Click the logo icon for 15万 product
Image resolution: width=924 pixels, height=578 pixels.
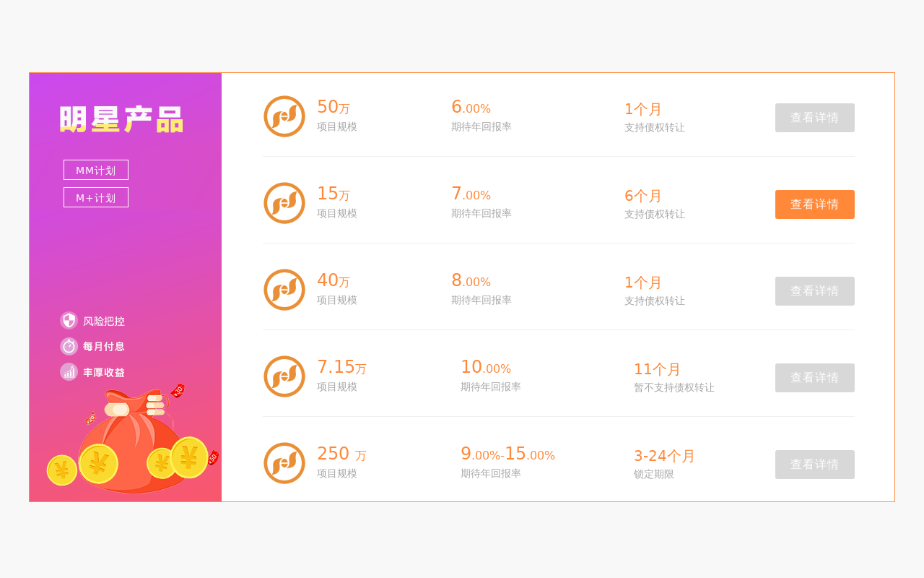tap(284, 203)
